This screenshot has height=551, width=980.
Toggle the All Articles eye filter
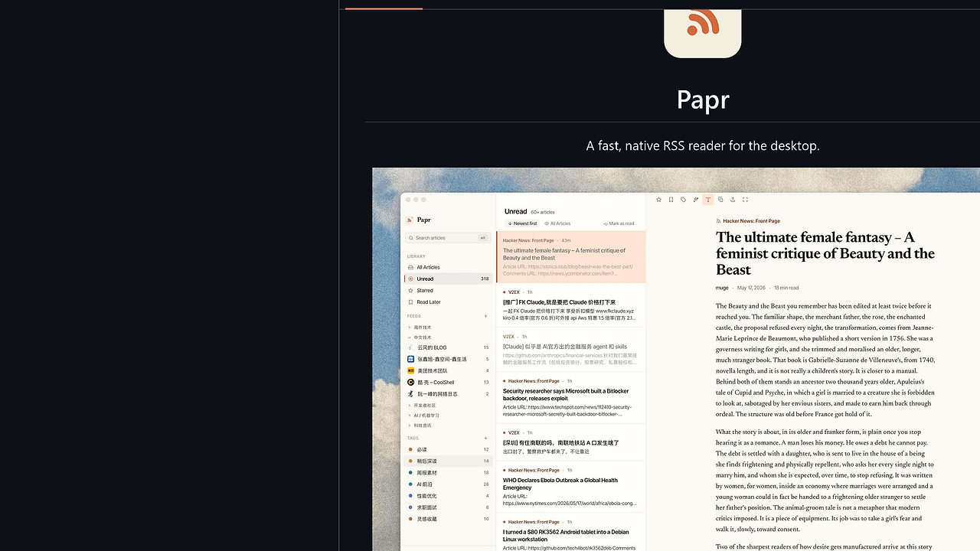(557, 223)
